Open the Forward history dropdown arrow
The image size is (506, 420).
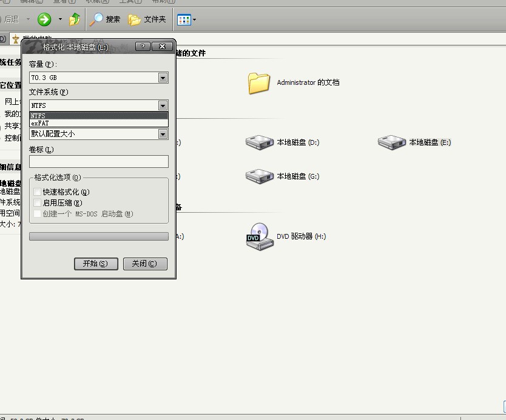pos(60,19)
